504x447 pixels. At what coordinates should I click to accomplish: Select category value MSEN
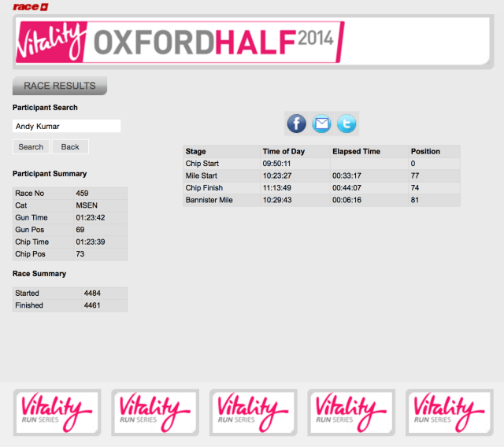(x=87, y=205)
